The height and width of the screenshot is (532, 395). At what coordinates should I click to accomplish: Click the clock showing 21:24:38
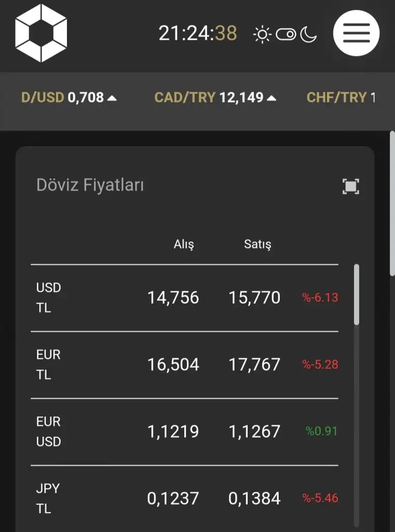198,34
